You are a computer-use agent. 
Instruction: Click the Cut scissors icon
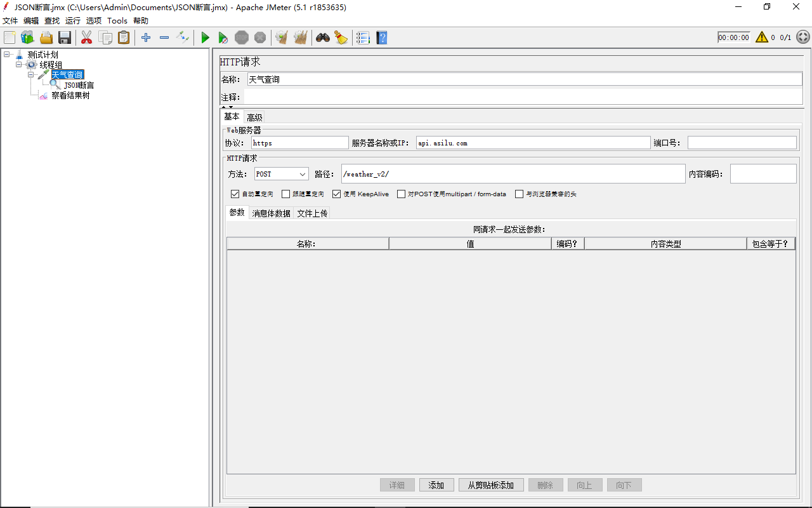pos(86,37)
